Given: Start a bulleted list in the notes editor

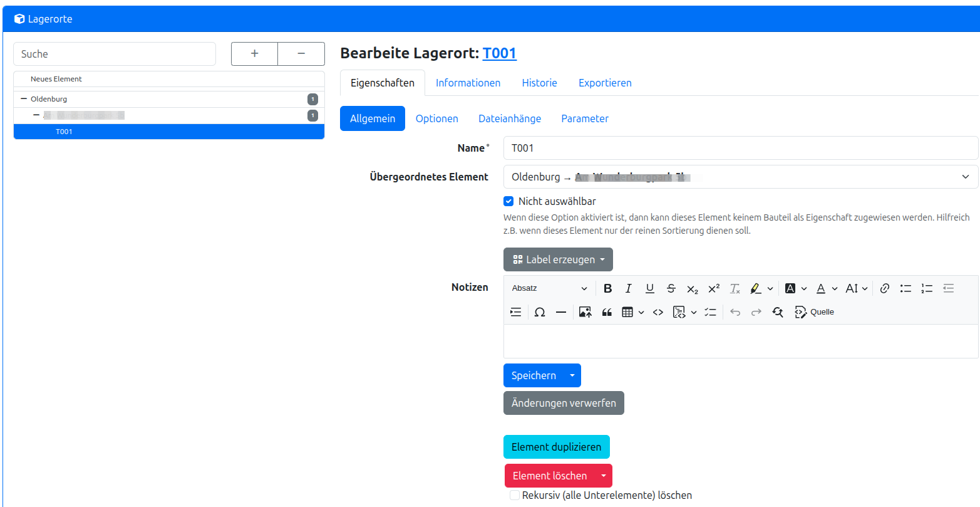Looking at the screenshot, I should click(905, 288).
